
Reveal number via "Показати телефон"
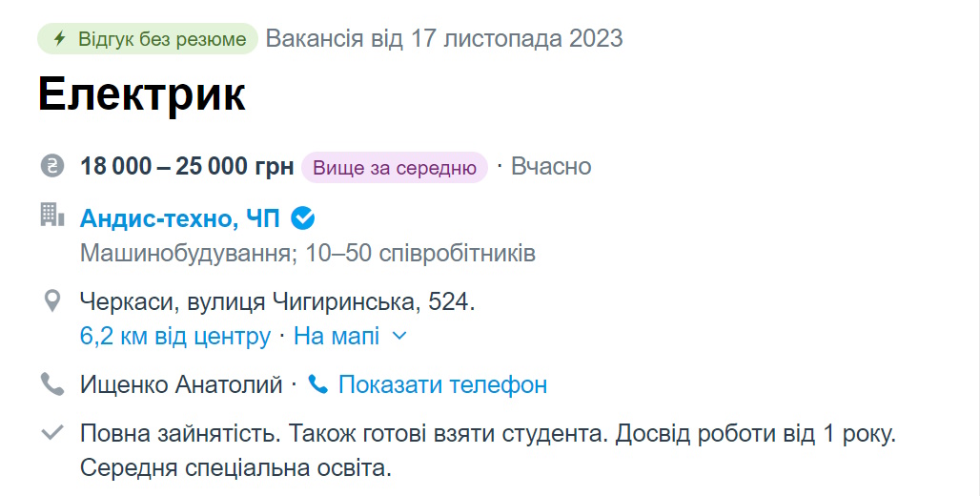[442, 385]
